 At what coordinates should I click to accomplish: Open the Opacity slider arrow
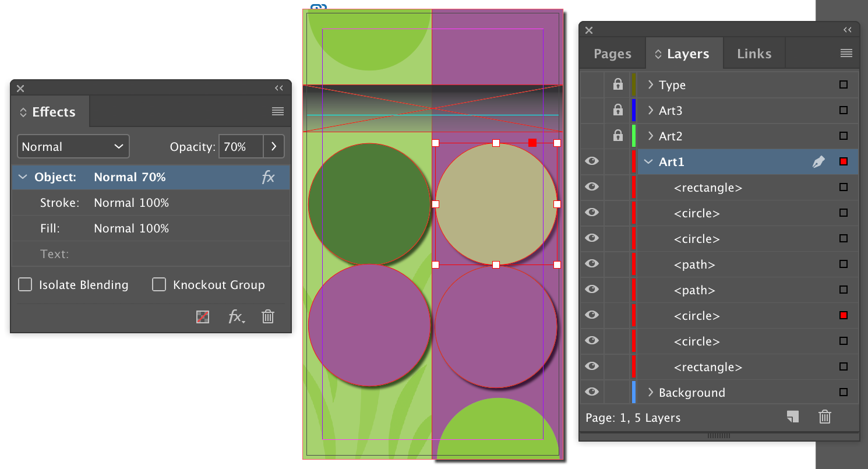coord(274,147)
